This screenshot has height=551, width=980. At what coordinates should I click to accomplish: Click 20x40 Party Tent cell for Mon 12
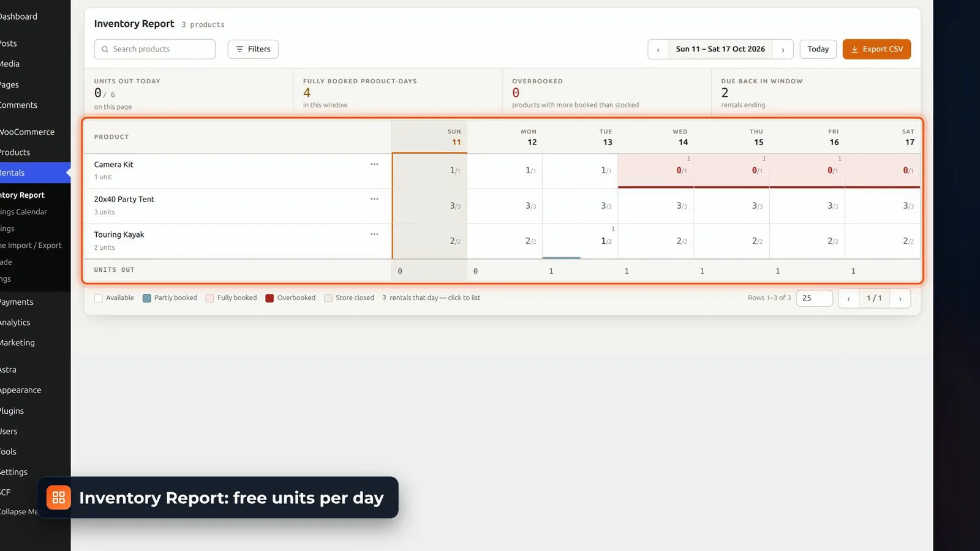coord(505,206)
